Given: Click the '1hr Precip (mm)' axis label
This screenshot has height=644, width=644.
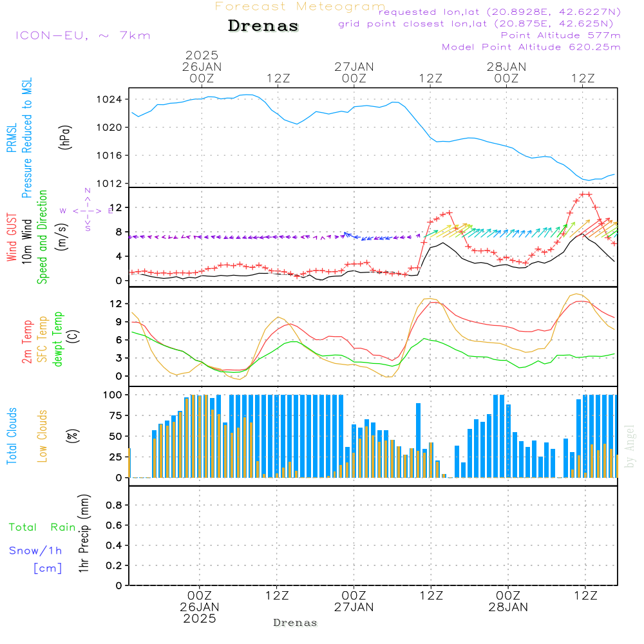Looking at the screenshot, I should pos(84,533).
